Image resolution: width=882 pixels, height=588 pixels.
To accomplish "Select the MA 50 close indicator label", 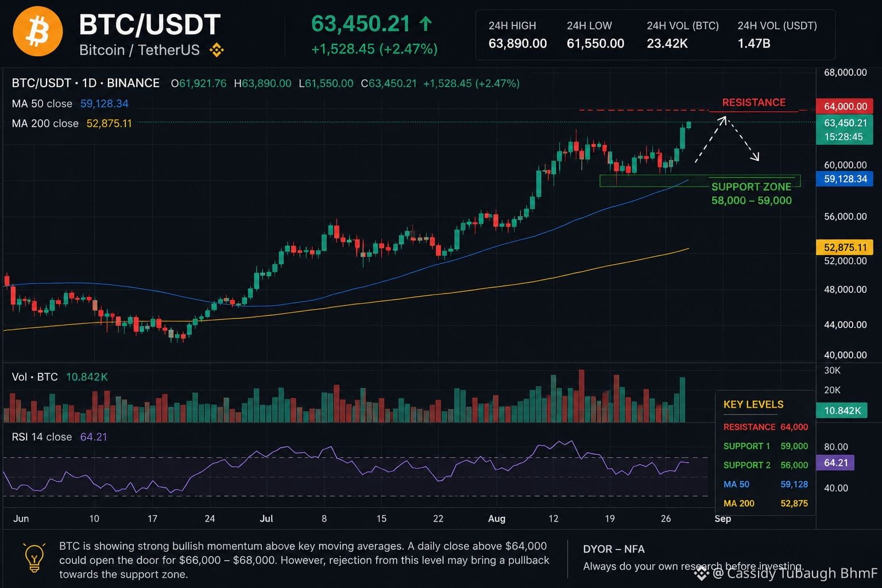I will click(42, 104).
